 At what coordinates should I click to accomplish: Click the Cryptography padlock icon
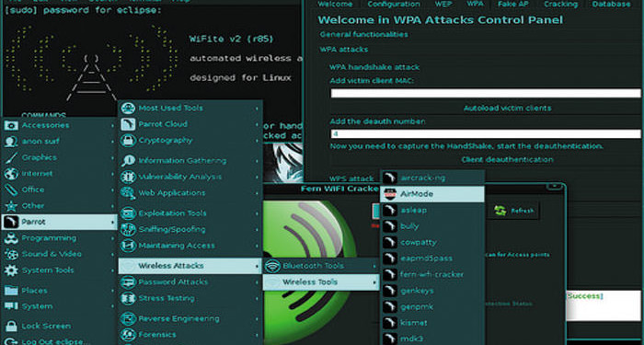click(x=128, y=141)
